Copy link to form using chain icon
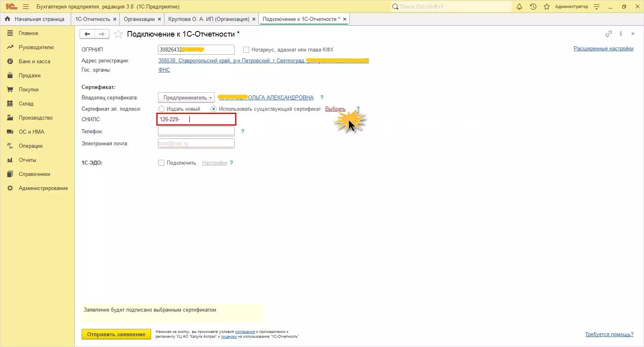Viewport: 644px width, 347px height. coord(609,34)
